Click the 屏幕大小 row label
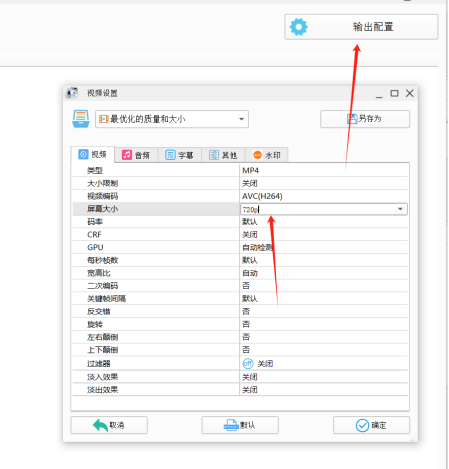 pyautogui.click(x=102, y=209)
